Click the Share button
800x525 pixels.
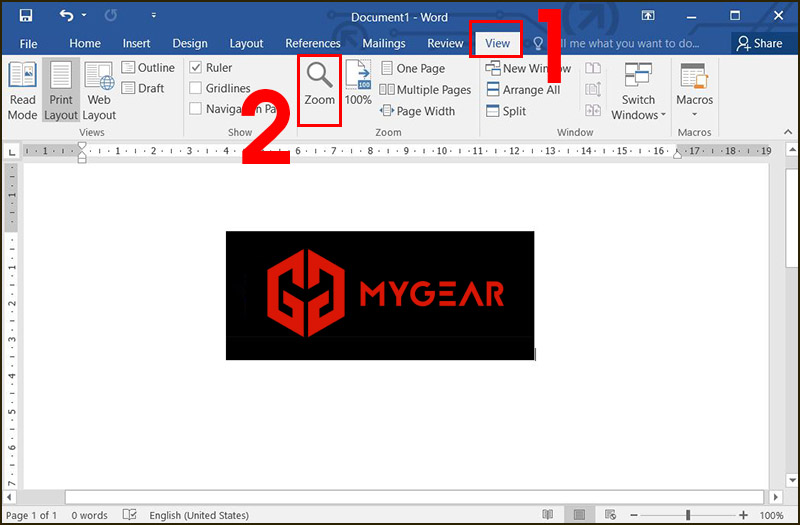tap(760, 43)
